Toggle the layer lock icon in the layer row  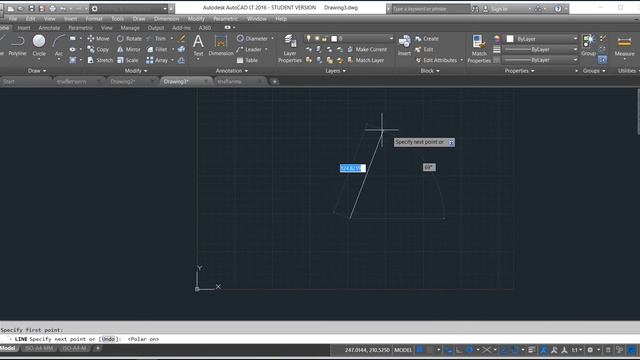(x=324, y=38)
